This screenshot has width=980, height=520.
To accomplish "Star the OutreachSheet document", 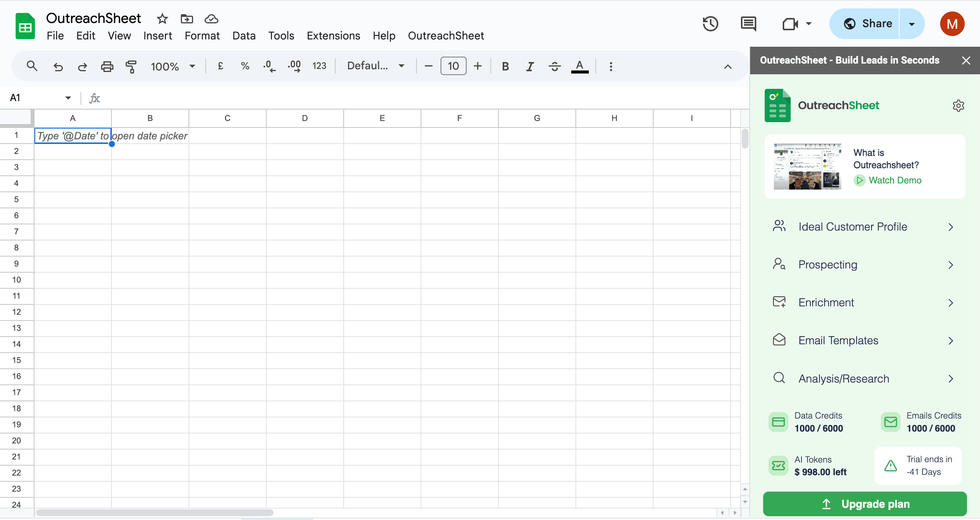I will [x=162, y=19].
